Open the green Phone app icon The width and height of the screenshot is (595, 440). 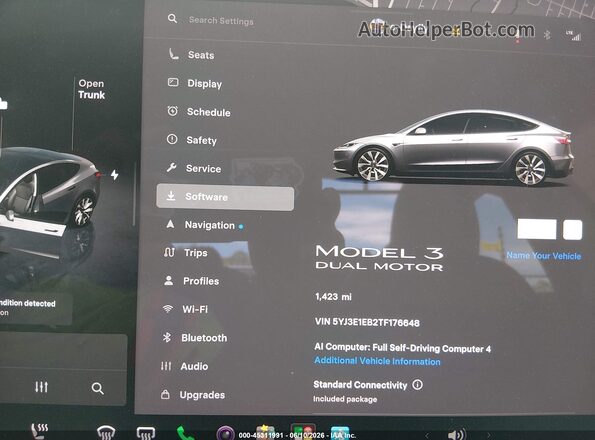pyautogui.click(x=185, y=433)
